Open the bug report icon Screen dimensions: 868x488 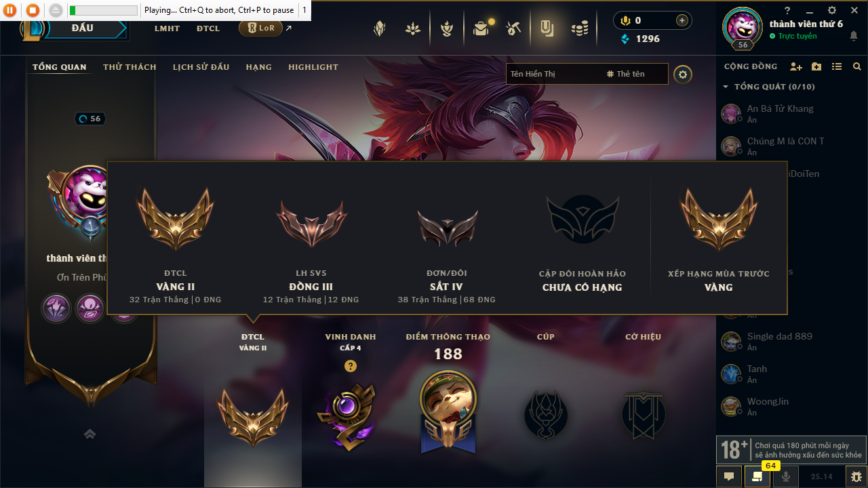[856, 476]
